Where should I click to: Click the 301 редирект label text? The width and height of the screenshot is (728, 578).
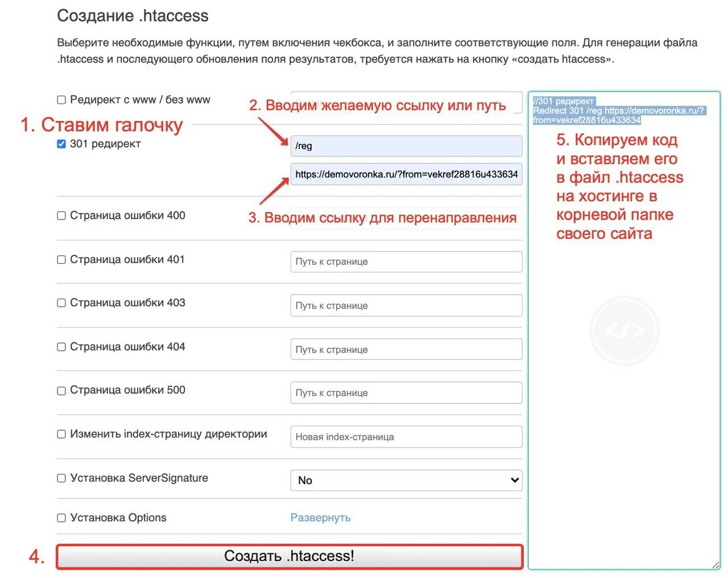tap(105, 144)
